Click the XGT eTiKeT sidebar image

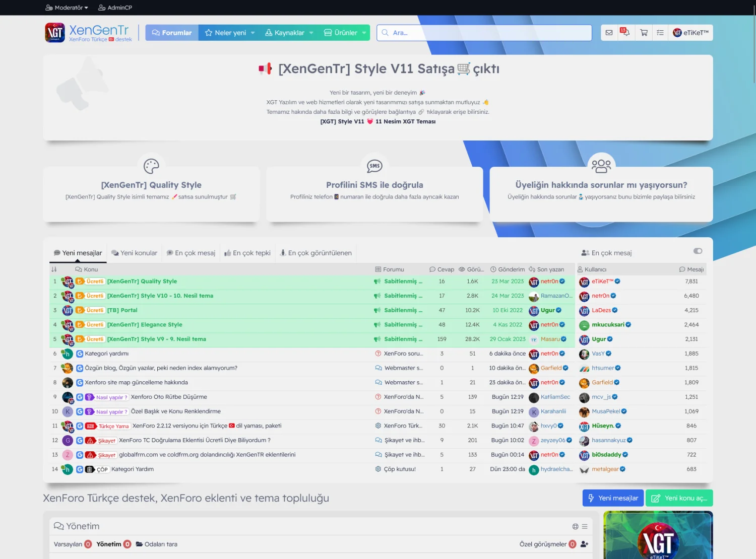pos(658,535)
